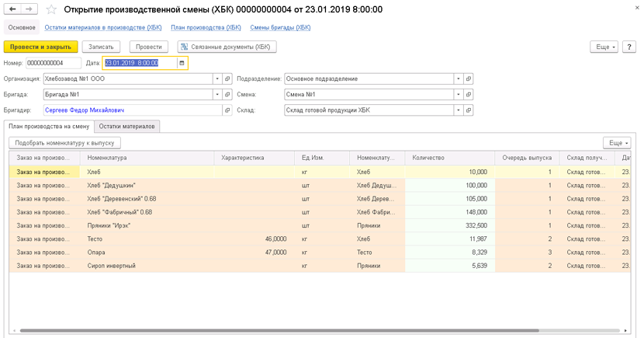The height and width of the screenshot is (338, 644).
Task: Open the top Еще menu
Action: pyautogui.click(x=604, y=47)
